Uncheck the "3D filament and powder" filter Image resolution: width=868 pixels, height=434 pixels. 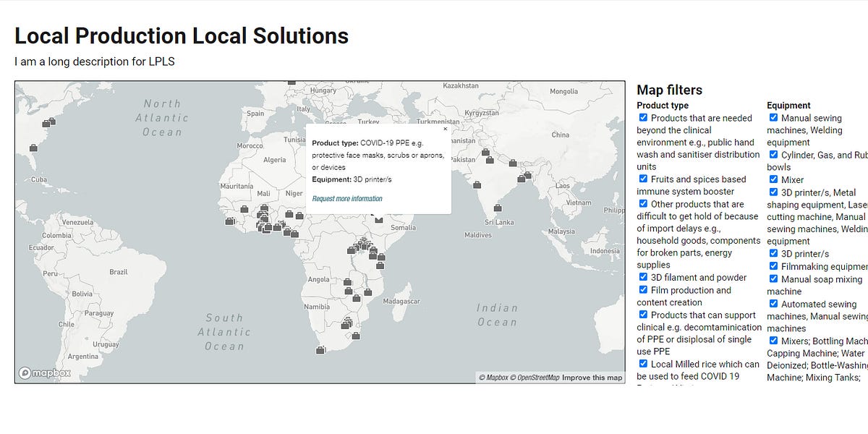click(x=643, y=277)
